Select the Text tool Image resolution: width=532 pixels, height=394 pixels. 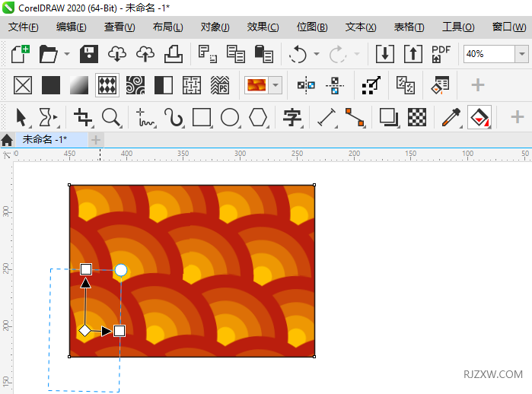[x=292, y=117]
